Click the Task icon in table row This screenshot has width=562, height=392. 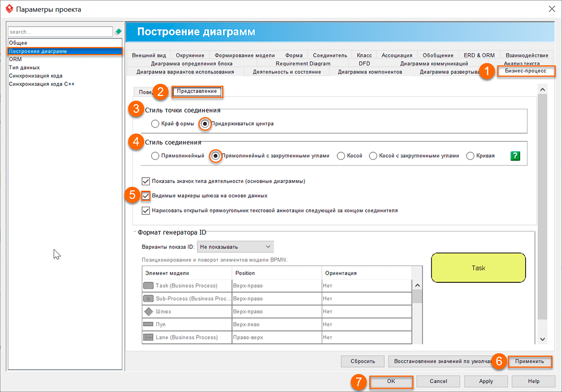coord(149,286)
